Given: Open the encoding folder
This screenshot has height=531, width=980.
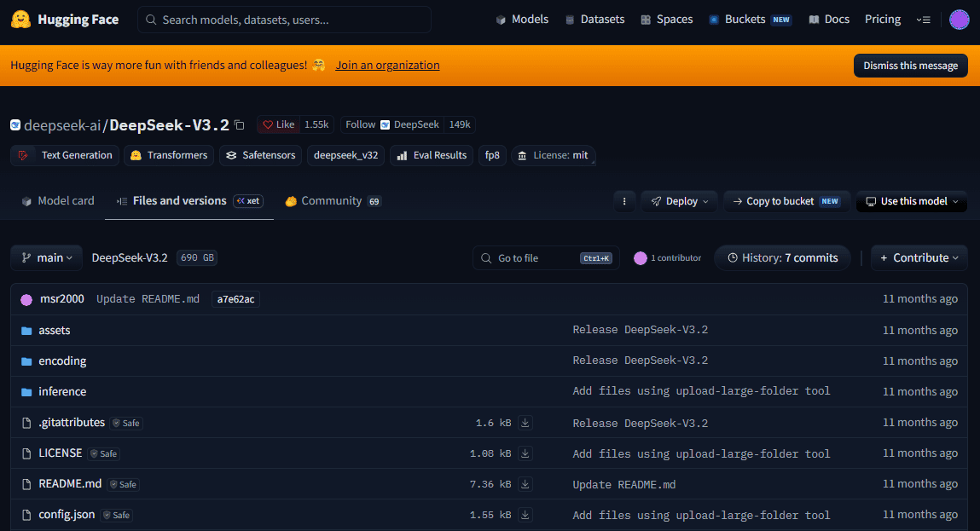Looking at the screenshot, I should tap(62, 361).
